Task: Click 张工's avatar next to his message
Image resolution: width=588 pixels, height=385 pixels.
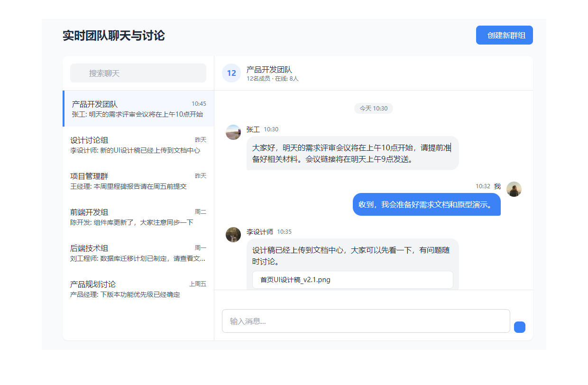Action: point(233,132)
